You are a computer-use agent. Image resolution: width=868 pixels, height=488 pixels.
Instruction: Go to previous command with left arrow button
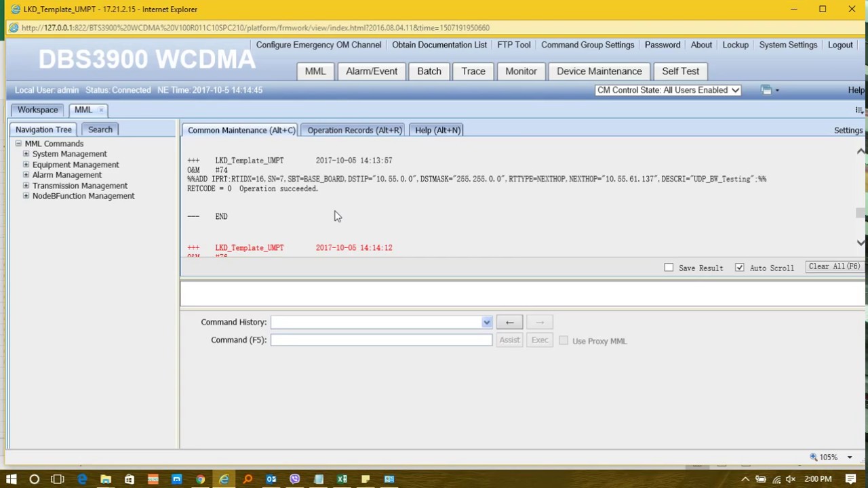tap(509, 322)
